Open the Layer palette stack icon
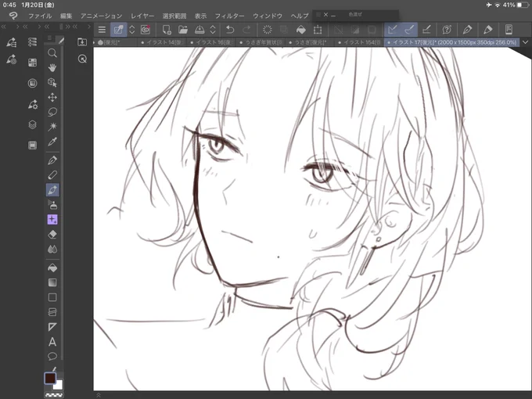The width and height of the screenshot is (532, 399). tap(32, 125)
